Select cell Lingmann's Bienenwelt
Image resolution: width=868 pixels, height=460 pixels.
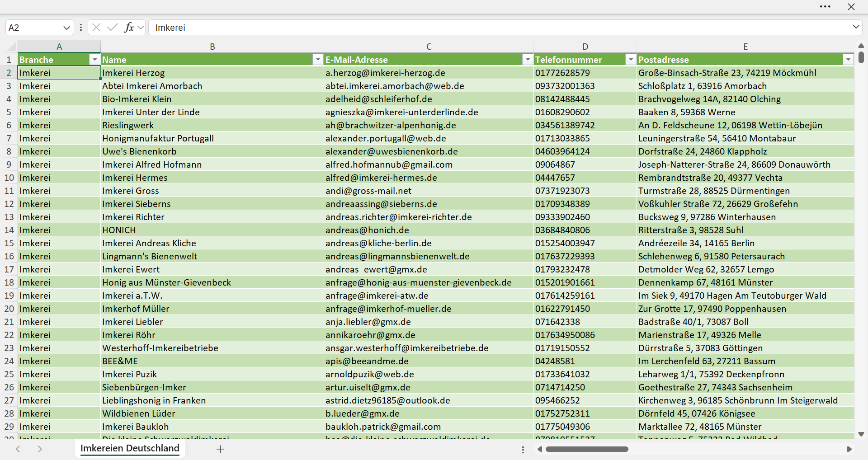[x=212, y=256]
